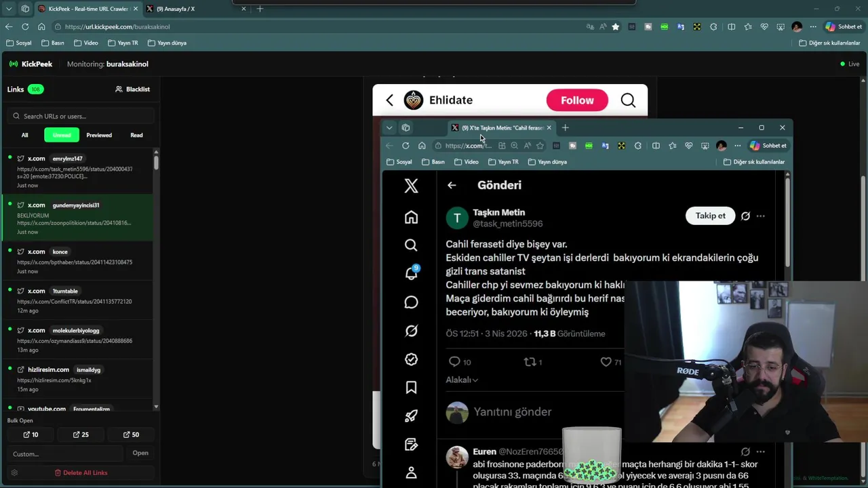The height and width of the screenshot is (488, 868).
Task: Open the three-dot menu on Taşkın Metin's post
Action: 761,216
